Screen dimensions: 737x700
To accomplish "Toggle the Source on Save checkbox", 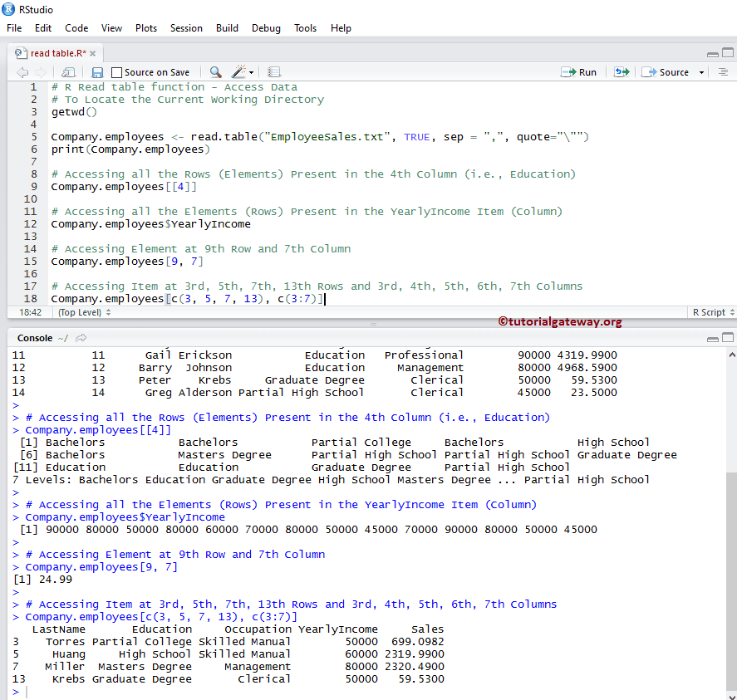I will click(117, 72).
